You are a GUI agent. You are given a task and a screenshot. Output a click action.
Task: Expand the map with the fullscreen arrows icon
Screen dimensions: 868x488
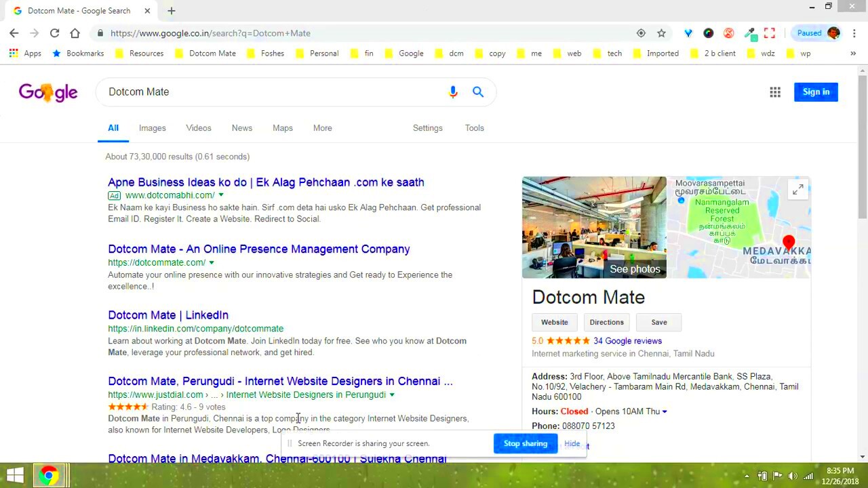(x=798, y=190)
